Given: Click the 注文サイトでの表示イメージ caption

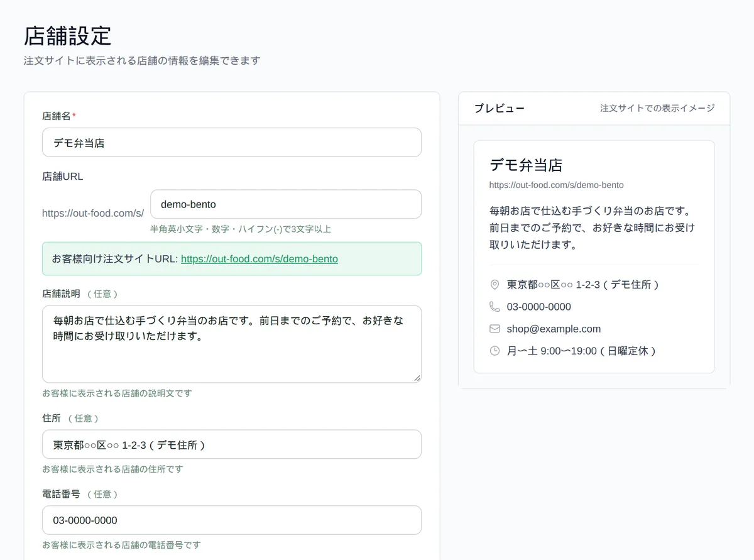Looking at the screenshot, I should click(x=657, y=108).
